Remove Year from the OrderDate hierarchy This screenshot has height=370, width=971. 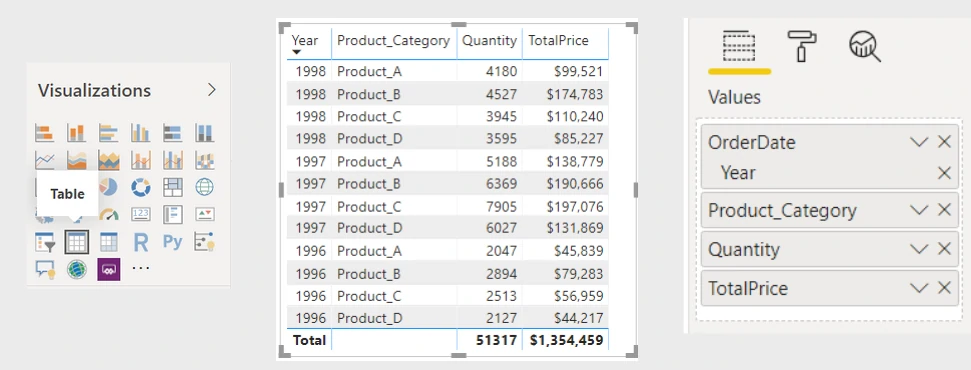pyautogui.click(x=944, y=173)
